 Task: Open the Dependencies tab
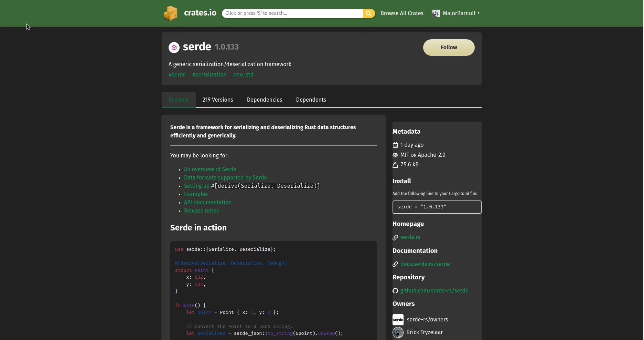pos(265,100)
